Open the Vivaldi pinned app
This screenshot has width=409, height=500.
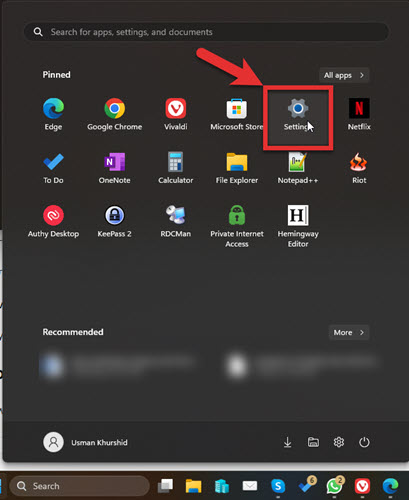176,114
